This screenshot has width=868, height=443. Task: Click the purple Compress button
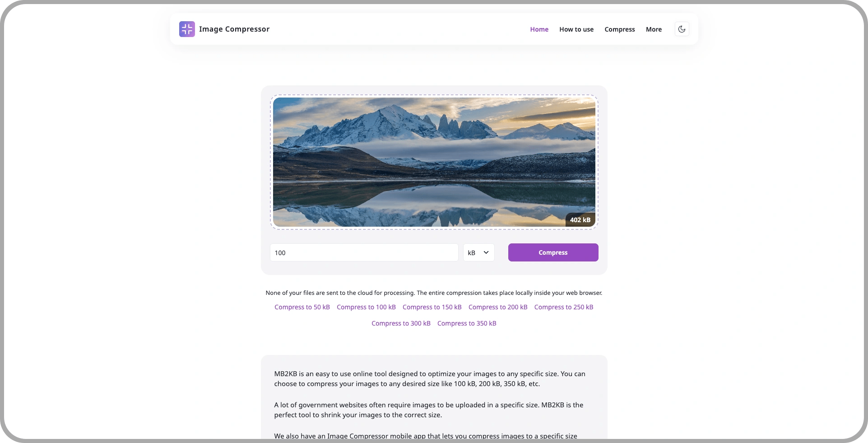click(x=553, y=252)
